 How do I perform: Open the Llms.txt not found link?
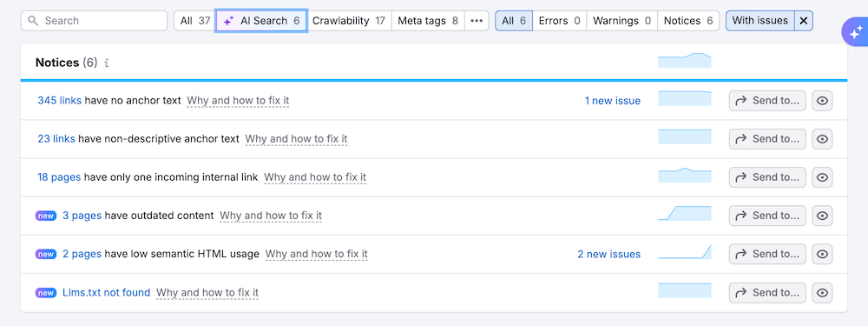click(x=106, y=293)
